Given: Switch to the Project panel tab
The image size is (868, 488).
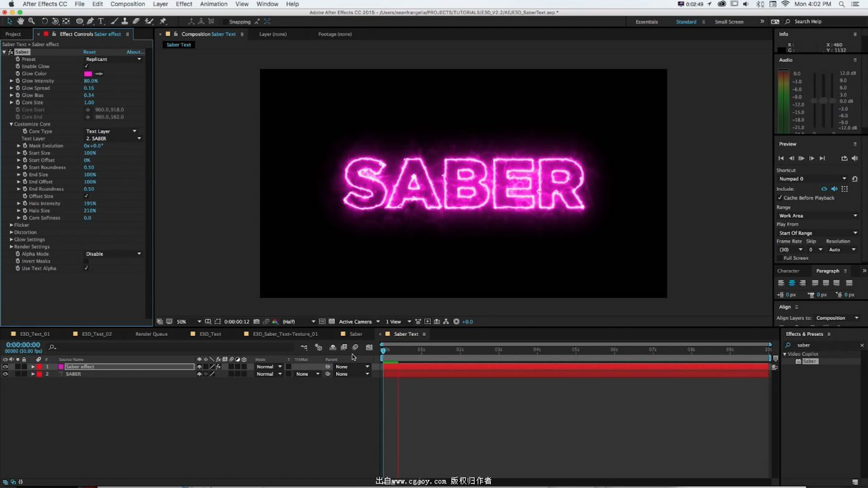Looking at the screenshot, I should (13, 34).
